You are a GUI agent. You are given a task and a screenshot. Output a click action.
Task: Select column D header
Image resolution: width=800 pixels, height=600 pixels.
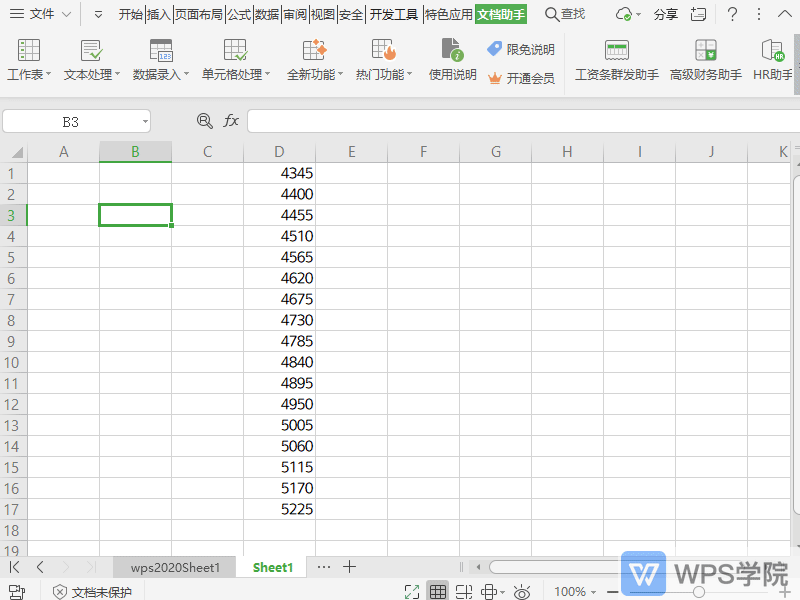[279, 152]
